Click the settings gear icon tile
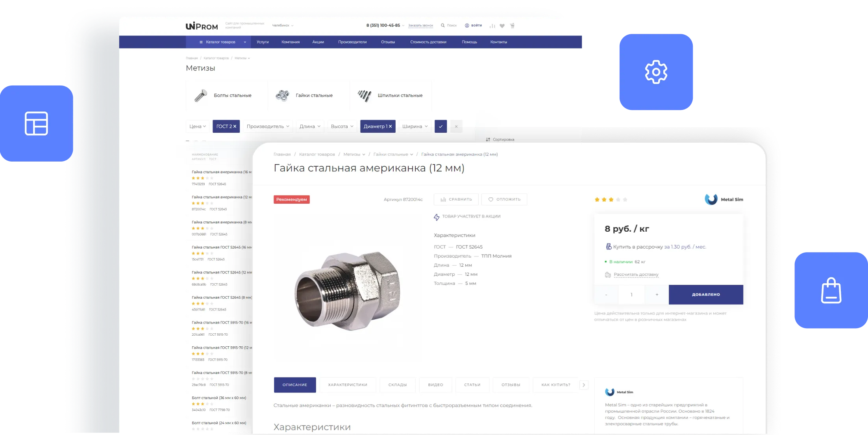The width and height of the screenshot is (868, 435). click(656, 72)
